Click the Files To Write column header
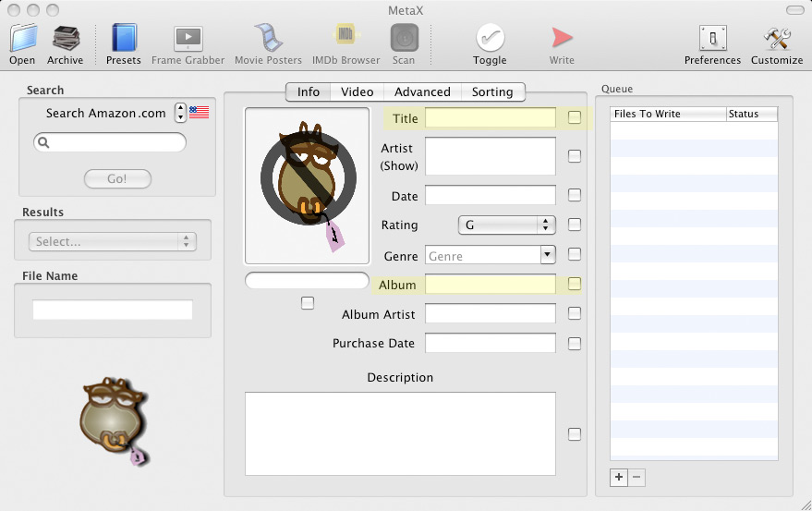 pyautogui.click(x=669, y=114)
